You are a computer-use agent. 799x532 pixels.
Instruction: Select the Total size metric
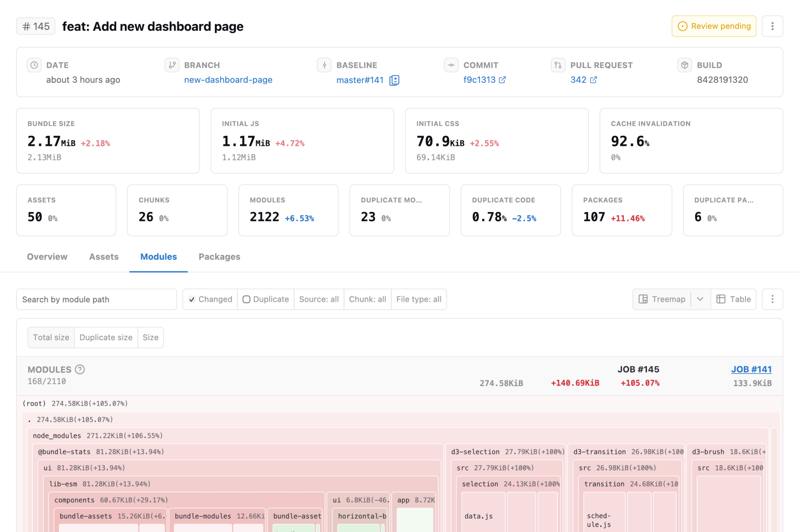(51, 337)
